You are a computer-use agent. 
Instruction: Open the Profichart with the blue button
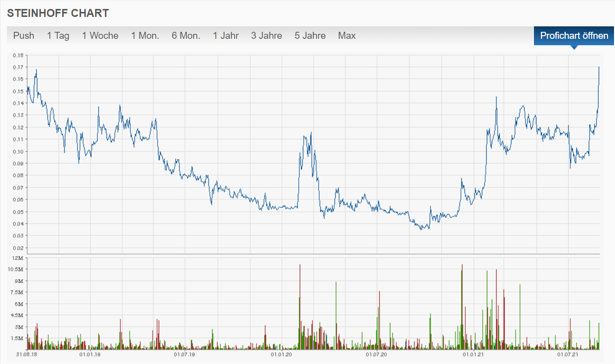click(x=573, y=36)
